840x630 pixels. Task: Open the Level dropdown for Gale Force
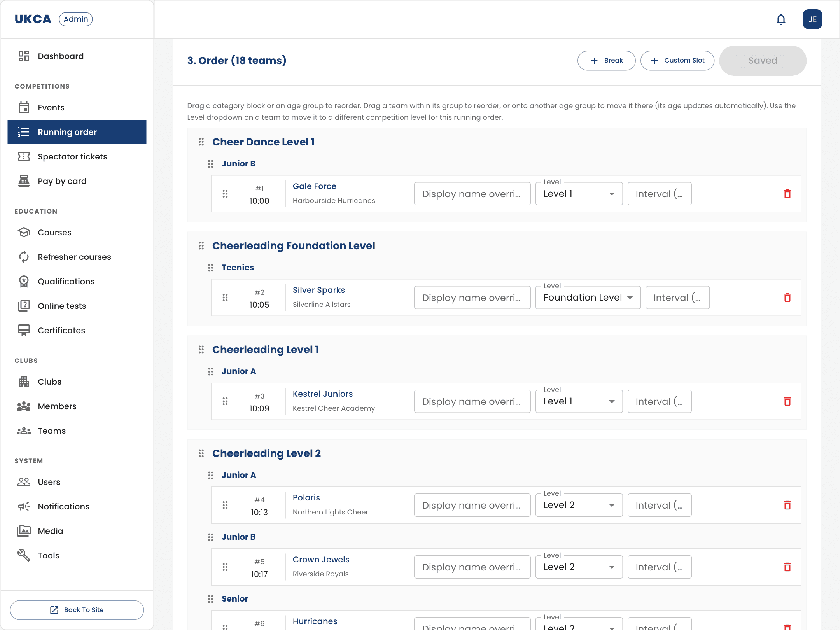[x=579, y=194]
